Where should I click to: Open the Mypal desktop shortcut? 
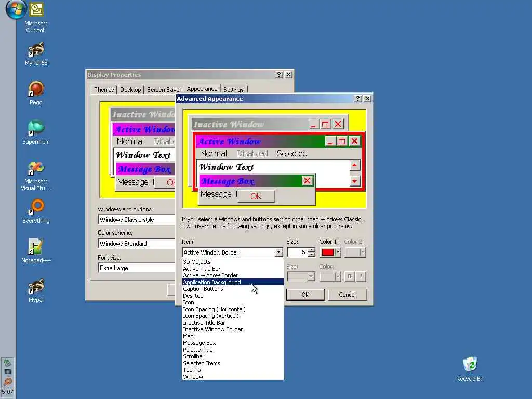pos(36,291)
